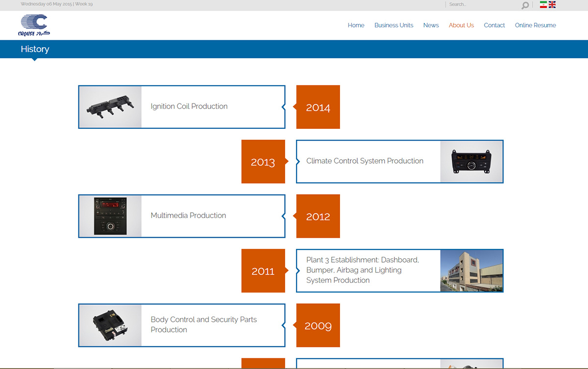This screenshot has height=369, width=588.
Task: Open the Plant 3 building photo
Action: tap(471, 271)
